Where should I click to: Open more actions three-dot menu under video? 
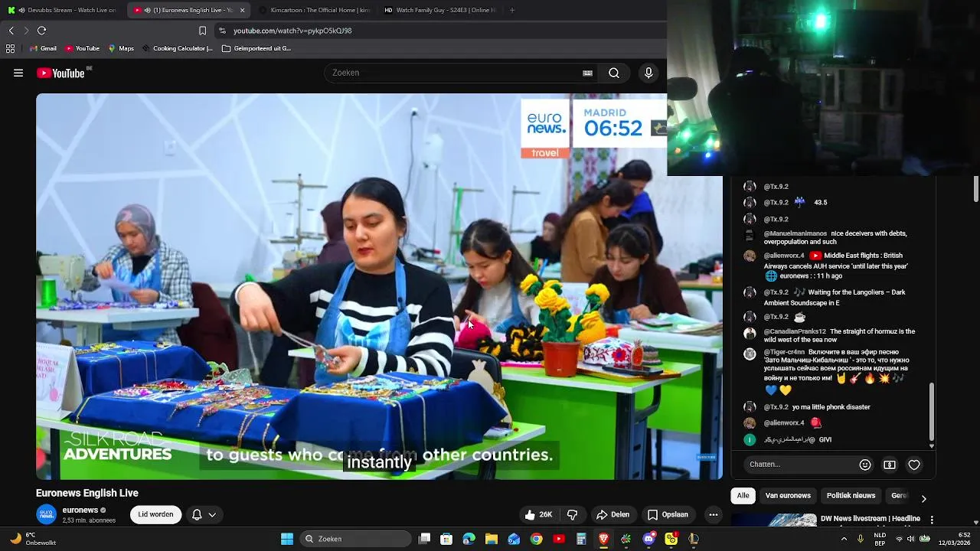click(x=714, y=515)
